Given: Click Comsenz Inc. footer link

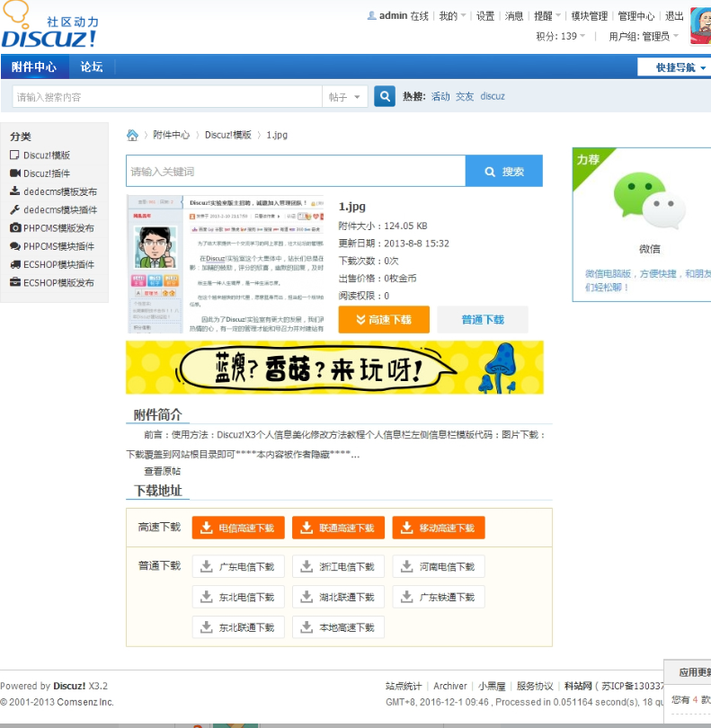Looking at the screenshot, I should pyautogui.click(x=85, y=702).
